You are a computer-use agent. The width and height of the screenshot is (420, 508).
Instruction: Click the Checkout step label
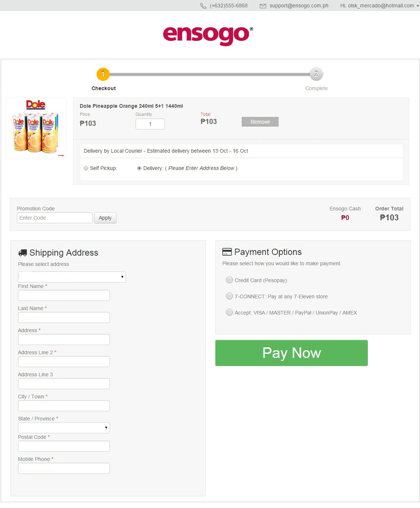coord(104,88)
